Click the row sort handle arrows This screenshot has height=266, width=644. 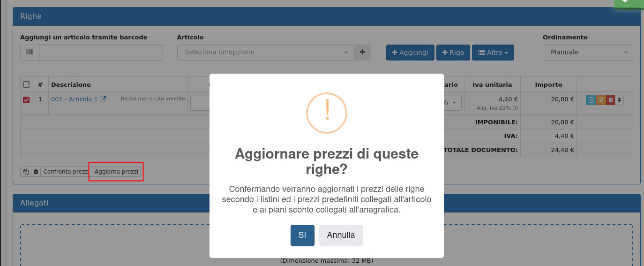click(620, 100)
